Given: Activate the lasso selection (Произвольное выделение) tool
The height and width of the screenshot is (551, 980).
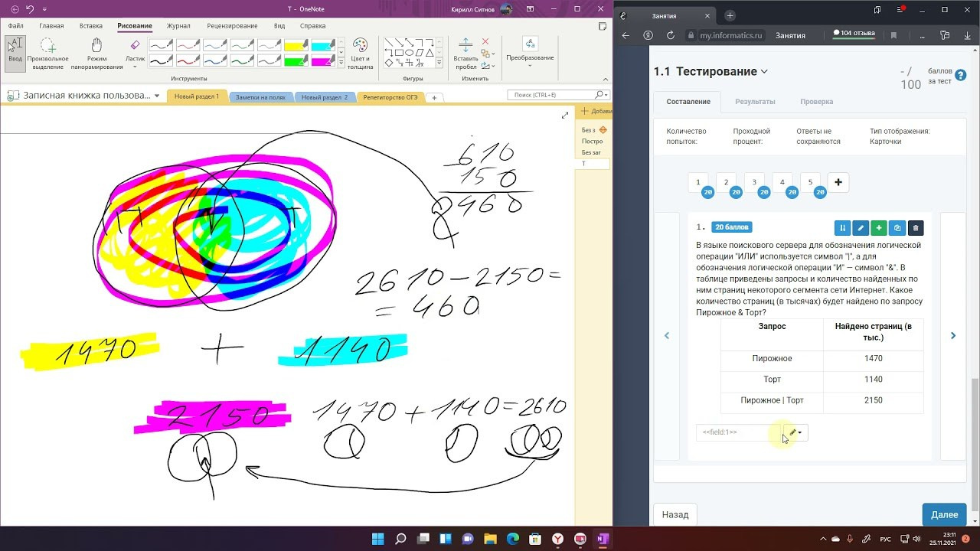Looking at the screenshot, I should 47,52.
